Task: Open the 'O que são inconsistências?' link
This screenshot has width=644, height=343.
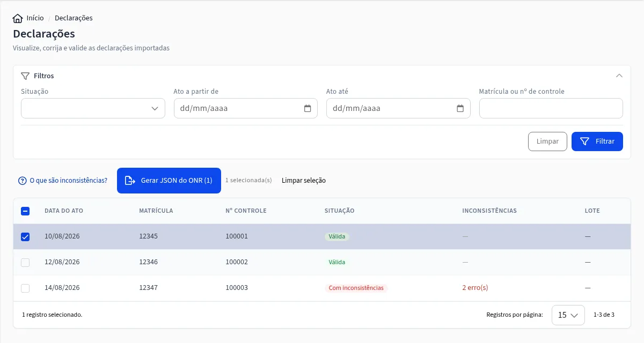Action: point(68,181)
